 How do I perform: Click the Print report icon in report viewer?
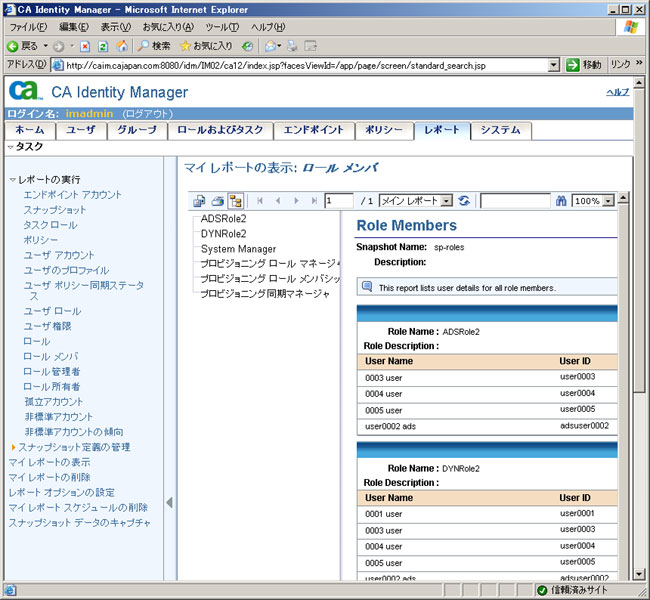click(218, 201)
